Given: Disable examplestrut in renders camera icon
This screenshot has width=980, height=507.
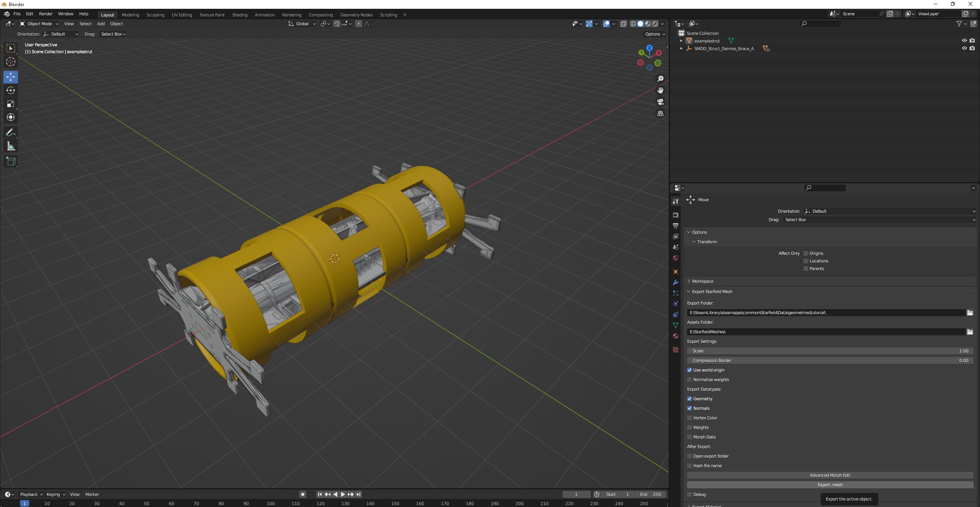Looking at the screenshot, I should coord(972,41).
